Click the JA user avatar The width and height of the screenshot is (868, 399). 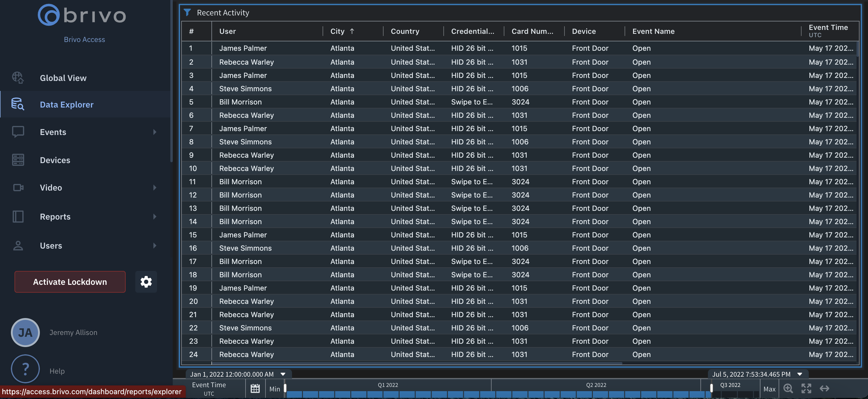click(x=25, y=332)
